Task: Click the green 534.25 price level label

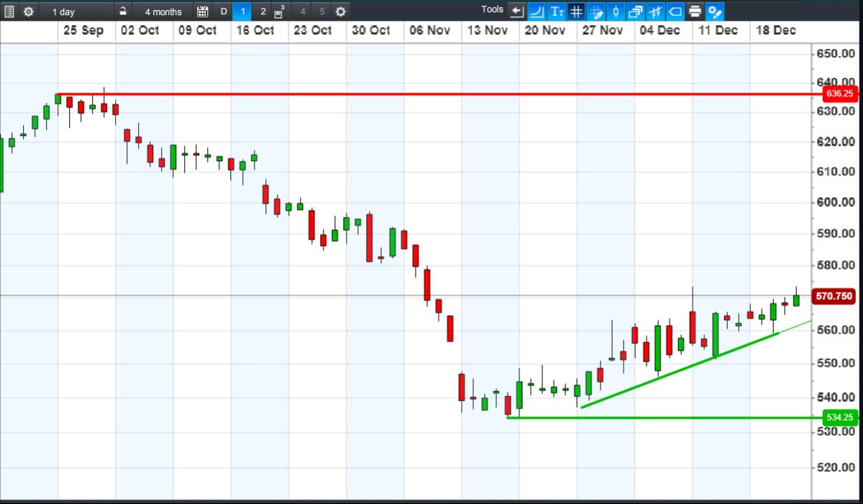Action: point(839,418)
